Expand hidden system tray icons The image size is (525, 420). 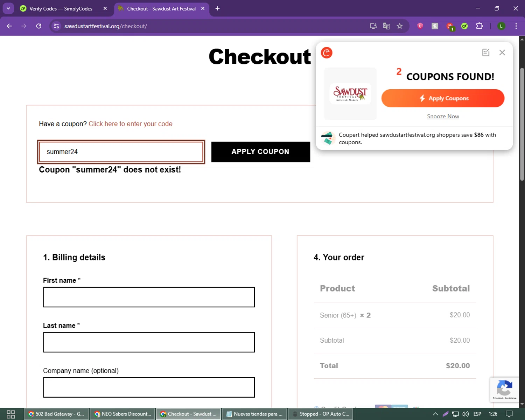(435, 414)
